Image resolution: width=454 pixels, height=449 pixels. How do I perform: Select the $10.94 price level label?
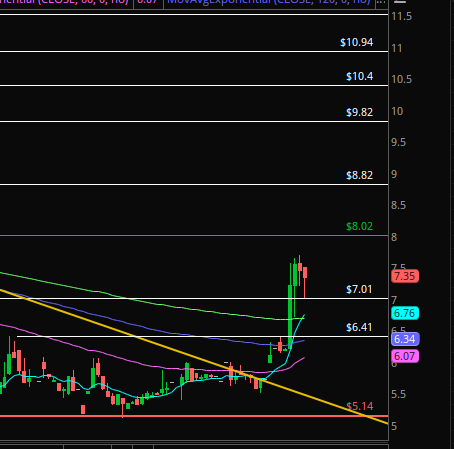tap(356, 42)
